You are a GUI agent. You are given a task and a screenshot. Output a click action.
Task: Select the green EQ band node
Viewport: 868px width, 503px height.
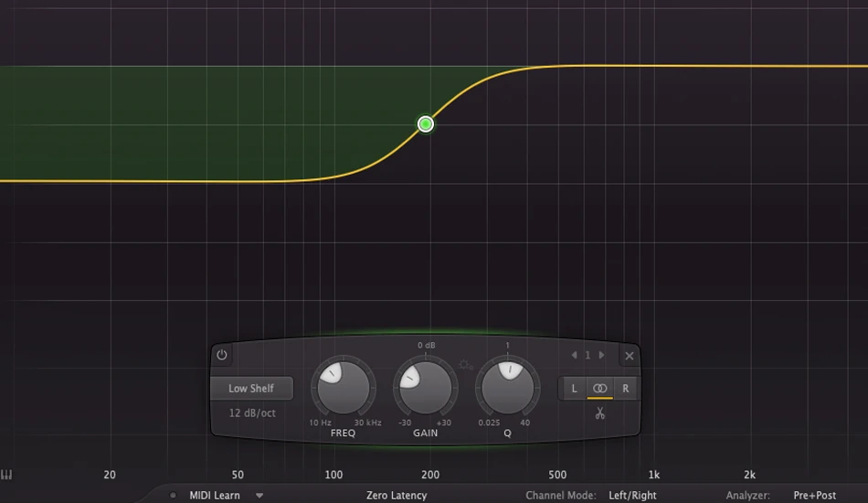tap(426, 124)
